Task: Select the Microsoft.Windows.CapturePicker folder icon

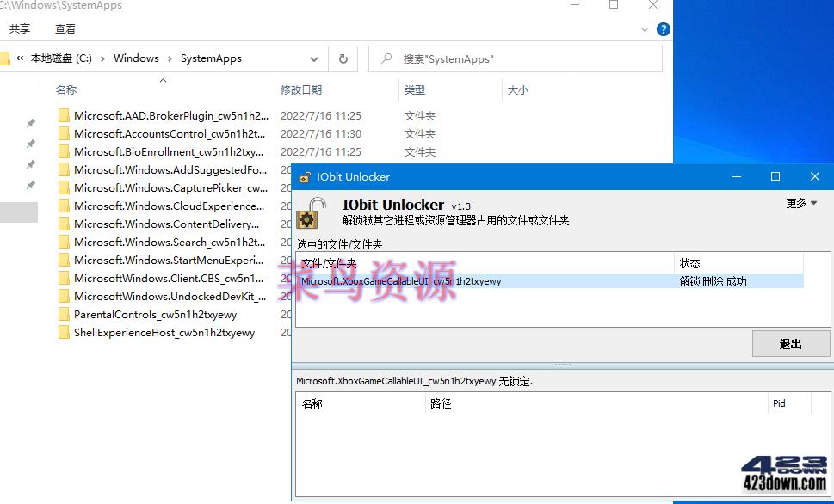Action: [64, 188]
